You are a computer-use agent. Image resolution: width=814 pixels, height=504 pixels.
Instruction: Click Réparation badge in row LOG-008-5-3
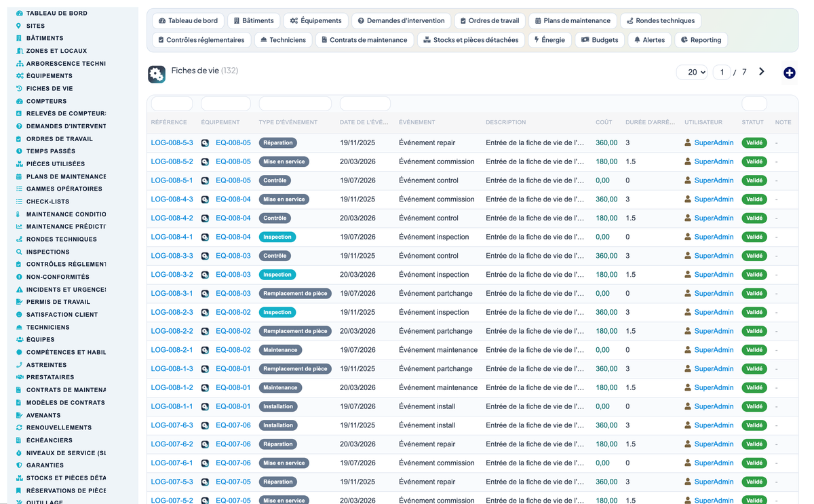(x=278, y=143)
